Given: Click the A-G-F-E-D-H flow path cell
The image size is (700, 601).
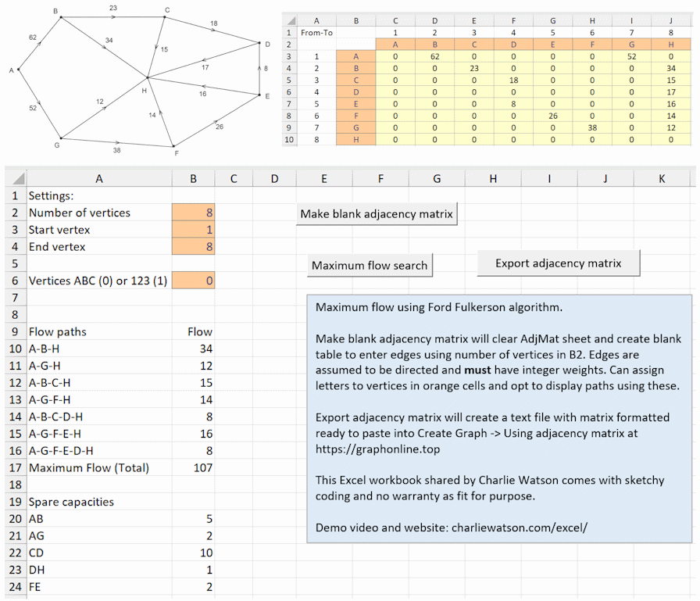Looking at the screenshot, I should click(98, 451).
